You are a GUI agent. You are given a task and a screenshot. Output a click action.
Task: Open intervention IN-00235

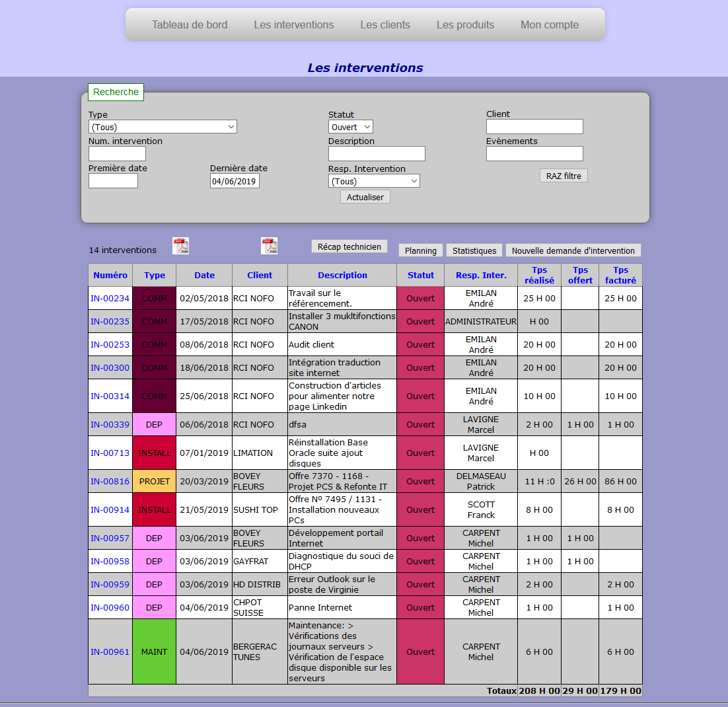110,321
